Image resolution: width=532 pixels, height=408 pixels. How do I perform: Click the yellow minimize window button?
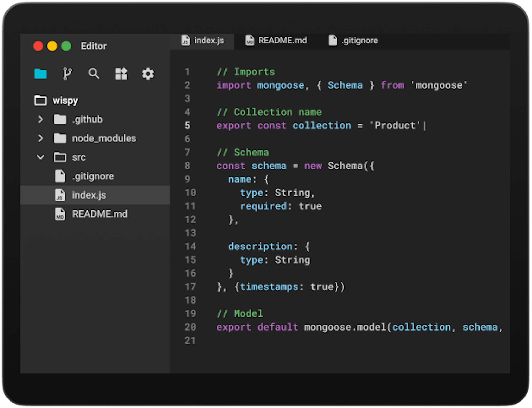[52, 46]
